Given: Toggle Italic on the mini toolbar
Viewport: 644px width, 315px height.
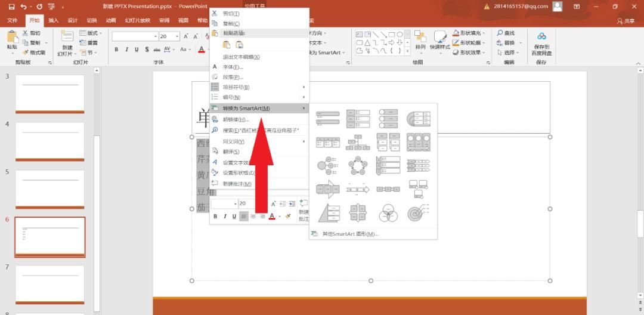Looking at the screenshot, I should [225, 217].
